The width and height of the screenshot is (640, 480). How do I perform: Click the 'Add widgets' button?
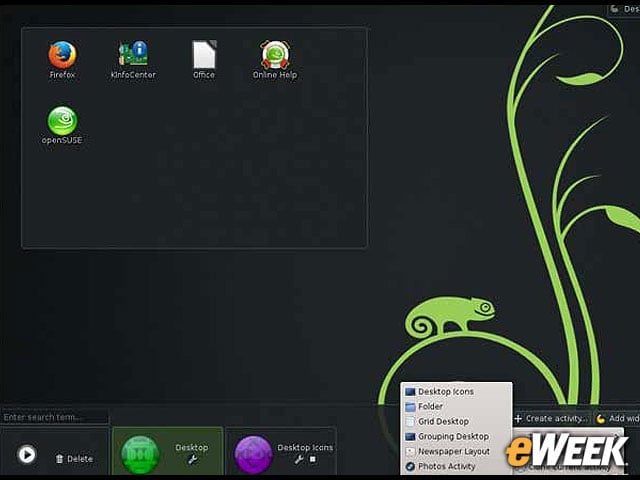point(618,418)
